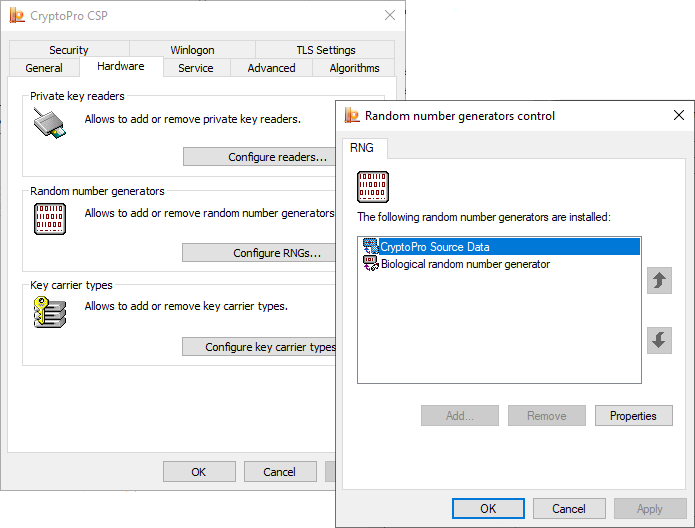The image size is (695, 528).
Task: Open the Winlogon tab
Action: click(192, 50)
